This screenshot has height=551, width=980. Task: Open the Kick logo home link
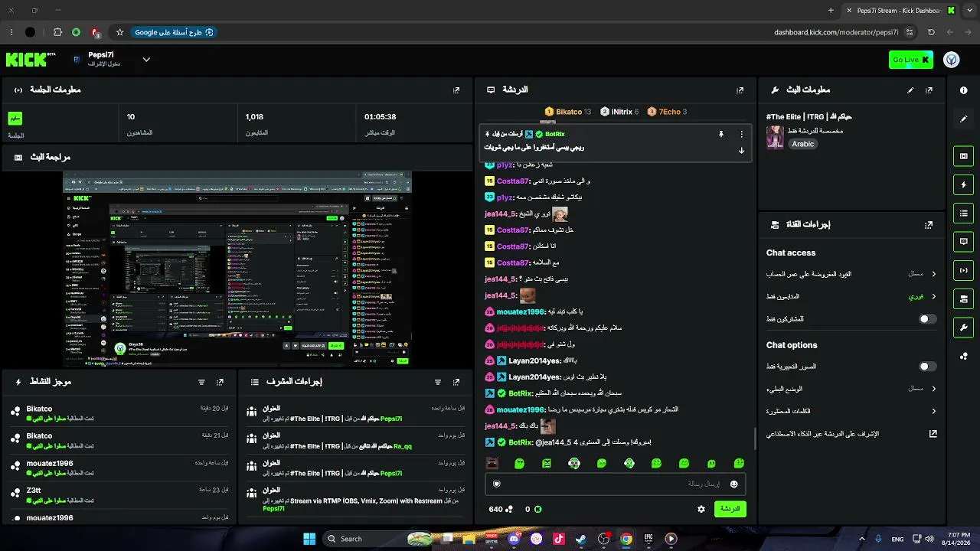(31, 60)
